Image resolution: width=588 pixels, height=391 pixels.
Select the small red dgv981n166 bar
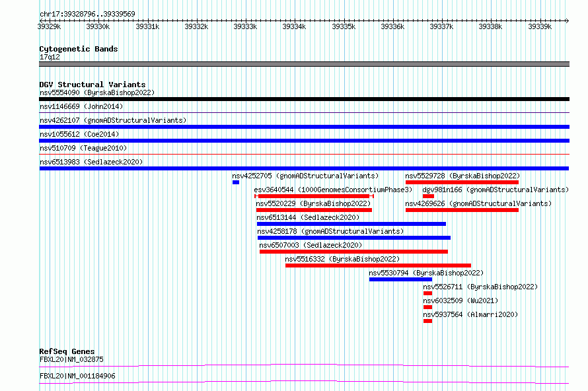(428, 196)
